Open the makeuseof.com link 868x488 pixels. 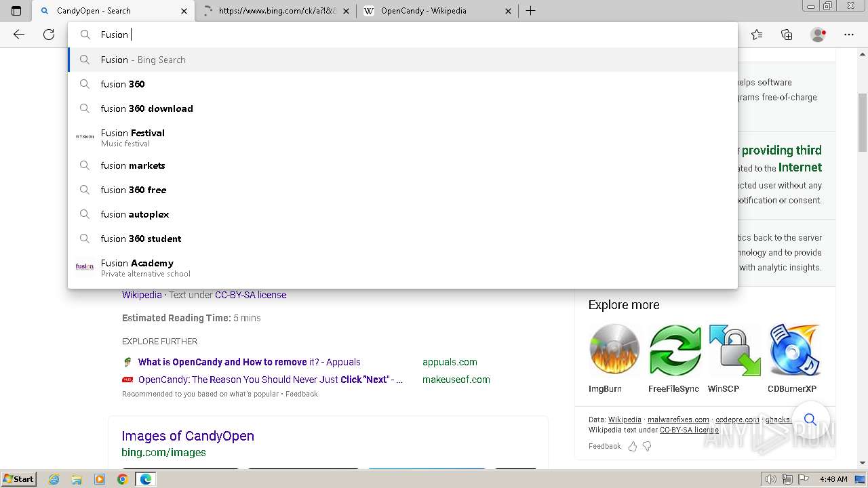click(x=456, y=380)
